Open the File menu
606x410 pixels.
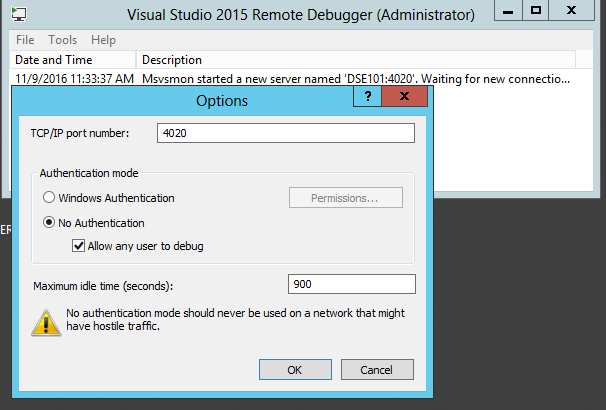[25, 40]
